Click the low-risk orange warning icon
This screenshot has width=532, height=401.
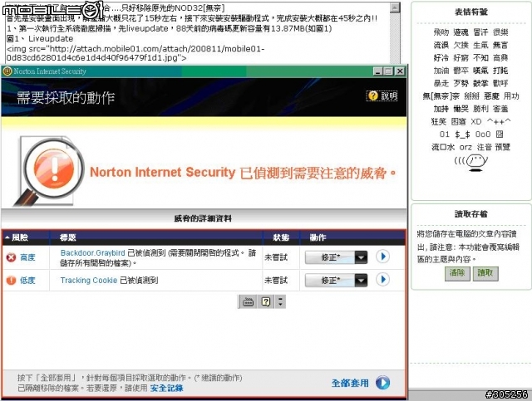pos(11,281)
